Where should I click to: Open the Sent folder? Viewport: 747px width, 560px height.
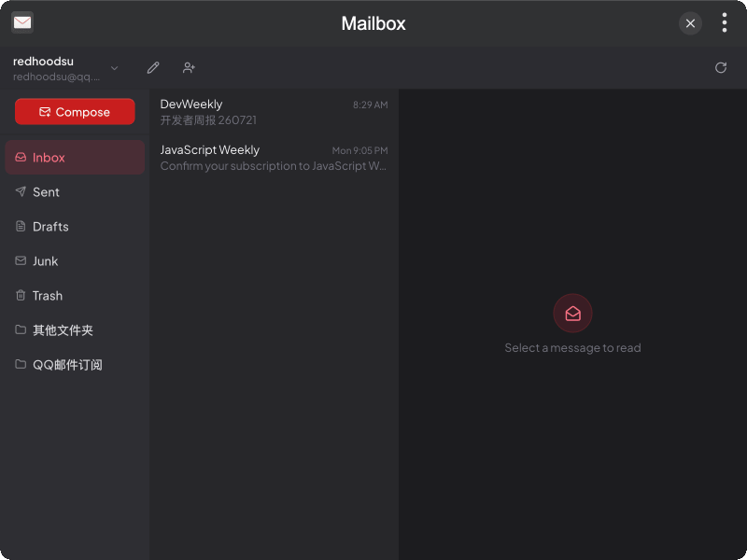75,192
